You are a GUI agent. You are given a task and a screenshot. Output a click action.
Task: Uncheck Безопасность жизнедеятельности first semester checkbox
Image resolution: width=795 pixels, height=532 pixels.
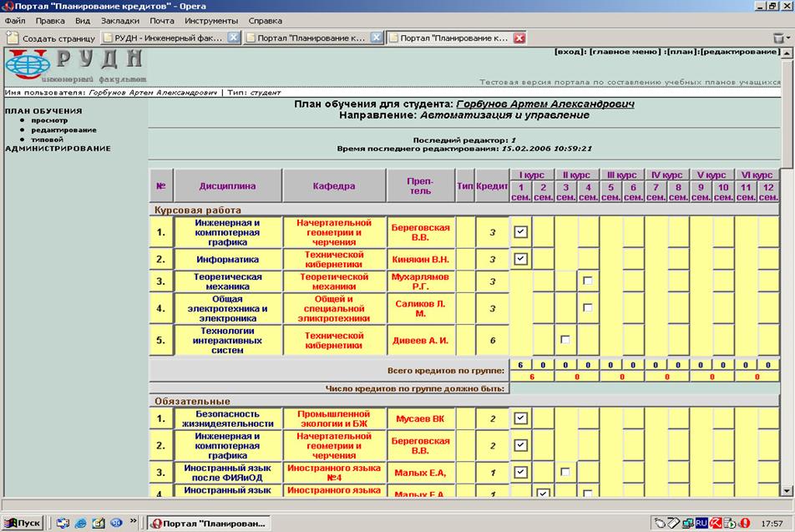pyautogui.click(x=521, y=418)
